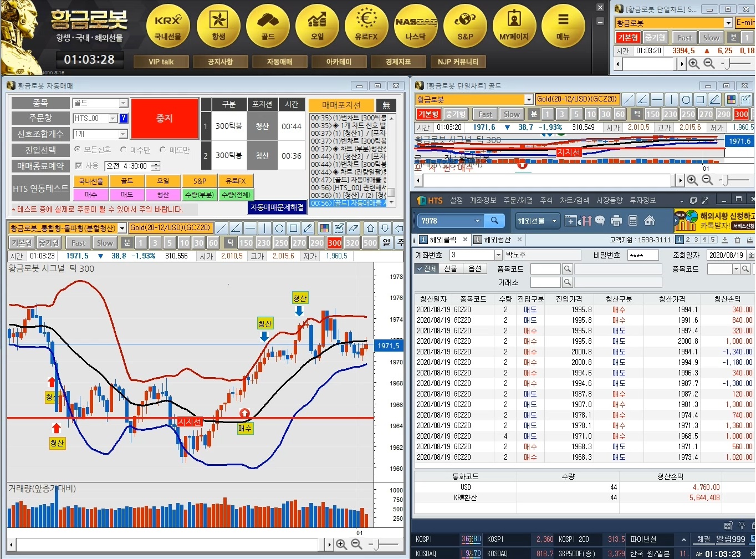Open VIP talk button
Viewport: 756px width, 559px height.
161,62
